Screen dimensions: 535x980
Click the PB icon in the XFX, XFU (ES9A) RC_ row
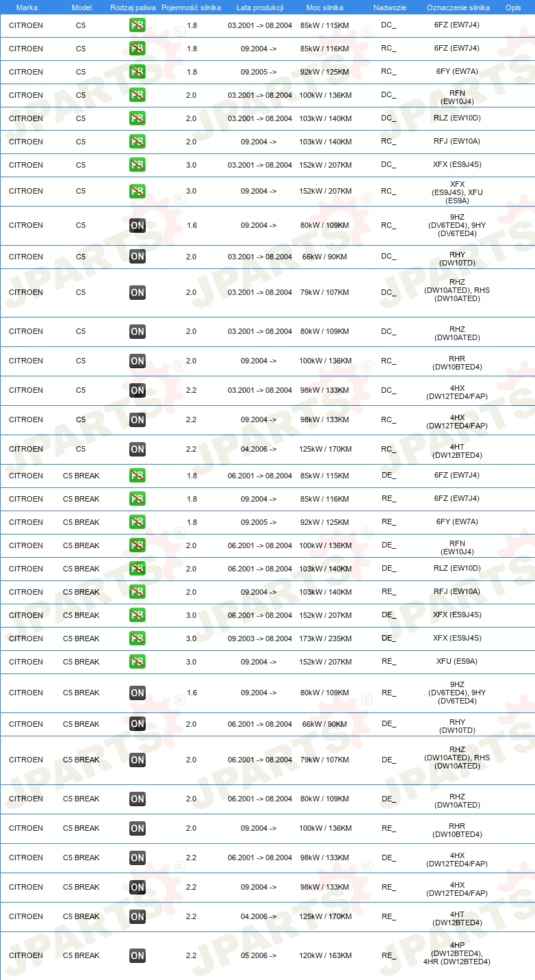pos(137,191)
